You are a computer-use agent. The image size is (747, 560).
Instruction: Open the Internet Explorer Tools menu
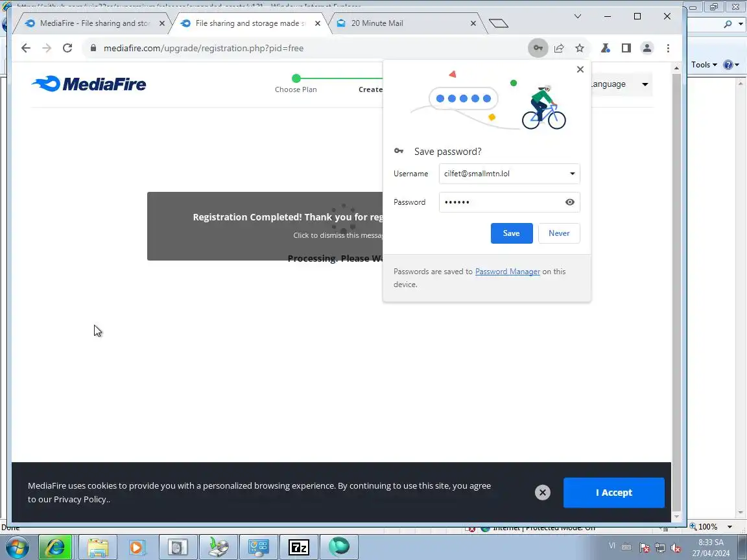(x=704, y=65)
